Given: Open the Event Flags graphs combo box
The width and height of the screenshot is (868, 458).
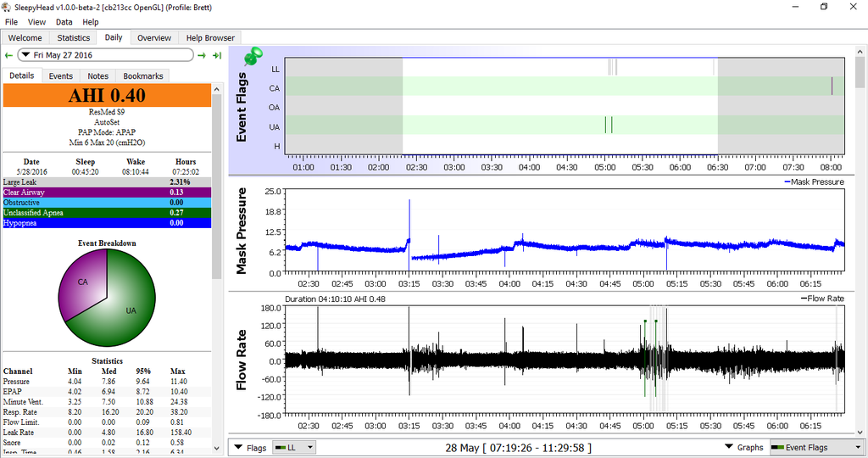Looking at the screenshot, I should point(818,448).
